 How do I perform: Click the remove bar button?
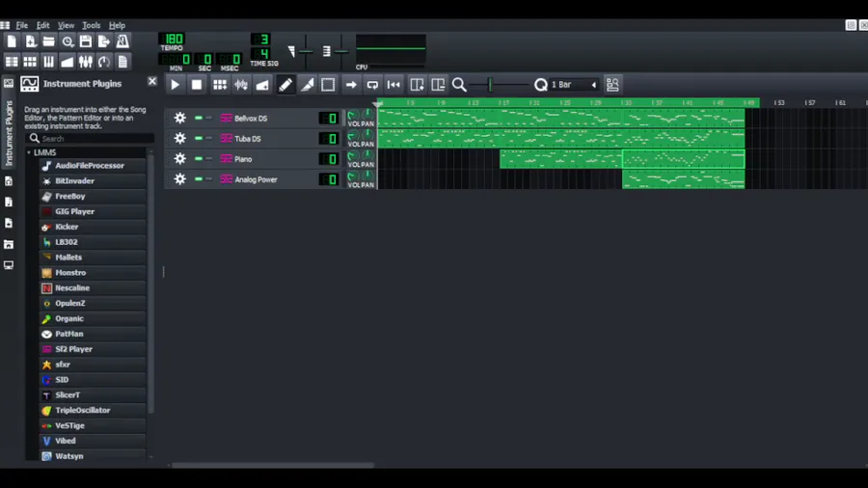pos(438,85)
